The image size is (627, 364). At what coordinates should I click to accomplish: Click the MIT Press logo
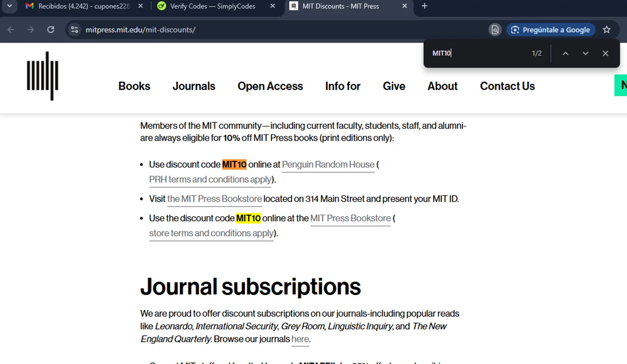click(x=43, y=76)
